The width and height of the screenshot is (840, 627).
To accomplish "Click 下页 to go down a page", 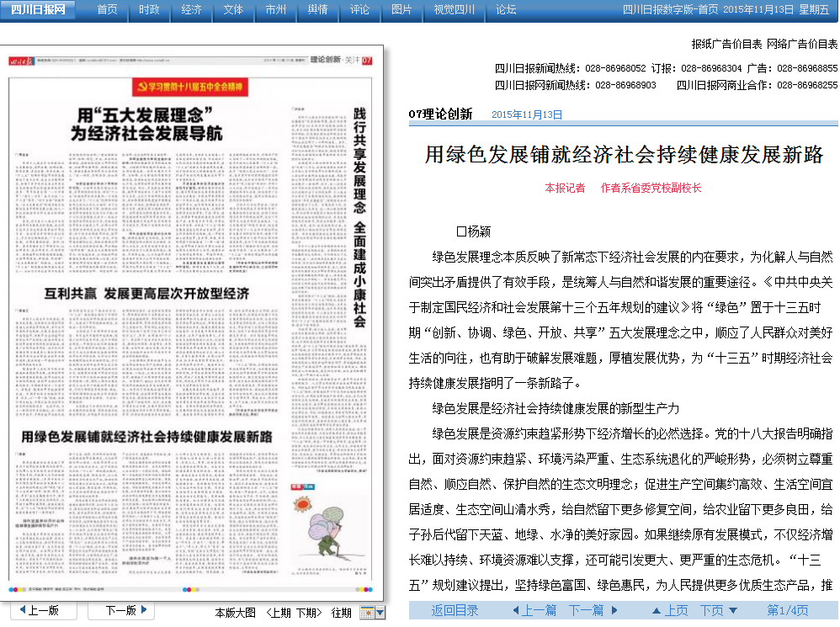I will (x=719, y=610).
